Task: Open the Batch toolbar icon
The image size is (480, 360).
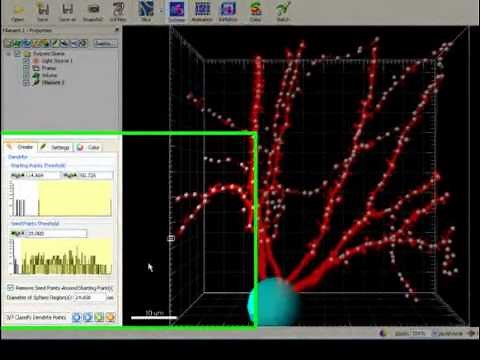Action: click(x=283, y=11)
